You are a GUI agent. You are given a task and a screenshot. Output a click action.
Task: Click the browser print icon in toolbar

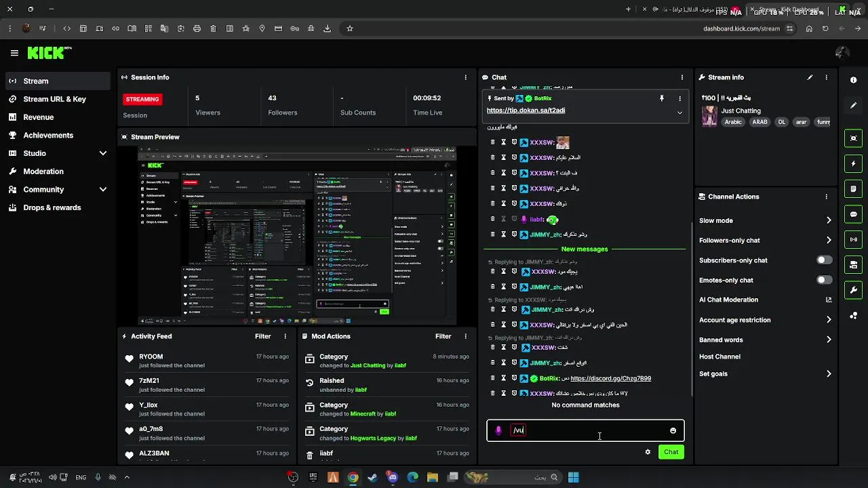click(x=197, y=28)
